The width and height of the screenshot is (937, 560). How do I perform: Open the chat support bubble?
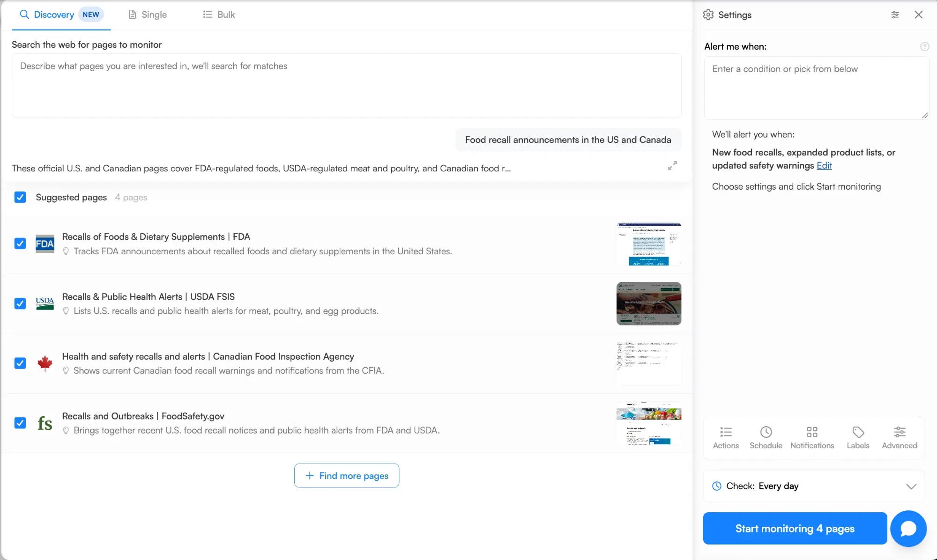[908, 528]
